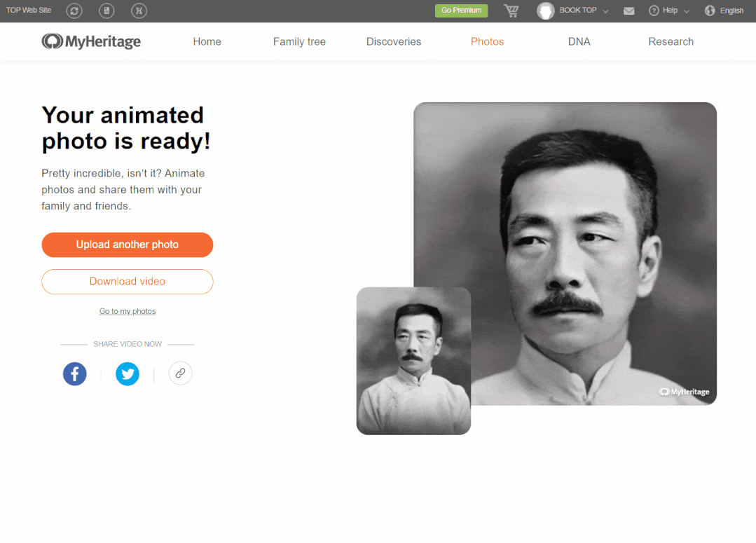
Task: Open the Discoveries menu
Action: [394, 41]
